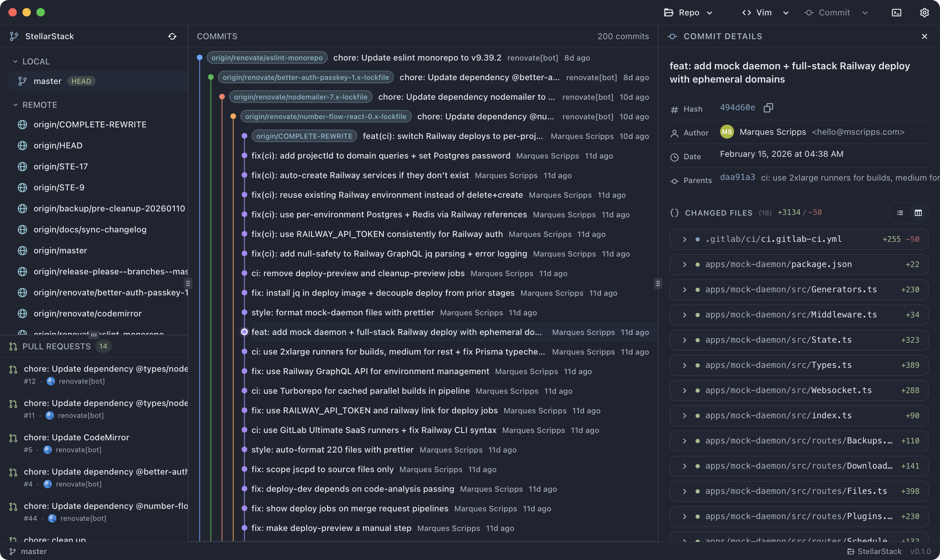Open parent commit daa91a3 link
This screenshot has width=940, height=560.
[x=737, y=177]
